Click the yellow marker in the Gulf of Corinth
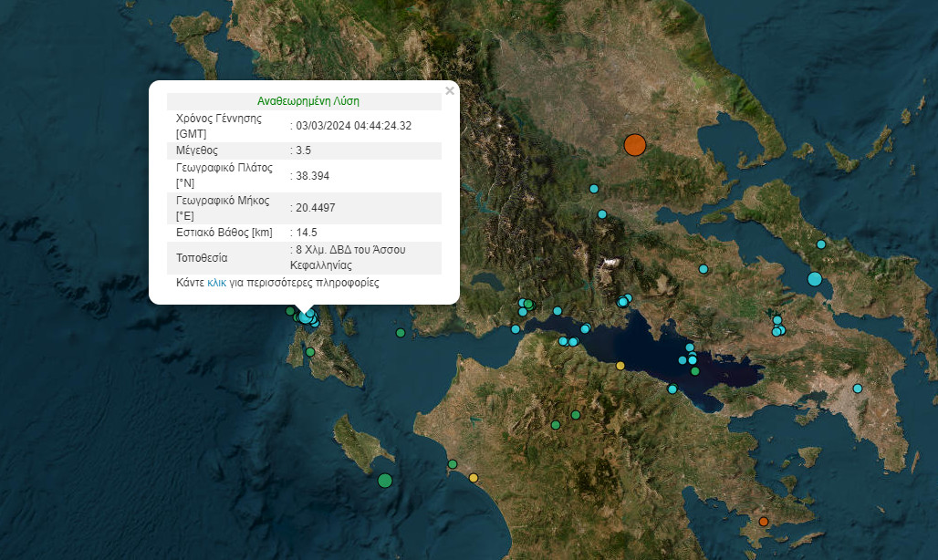This screenshot has width=938, height=560. 620,366
